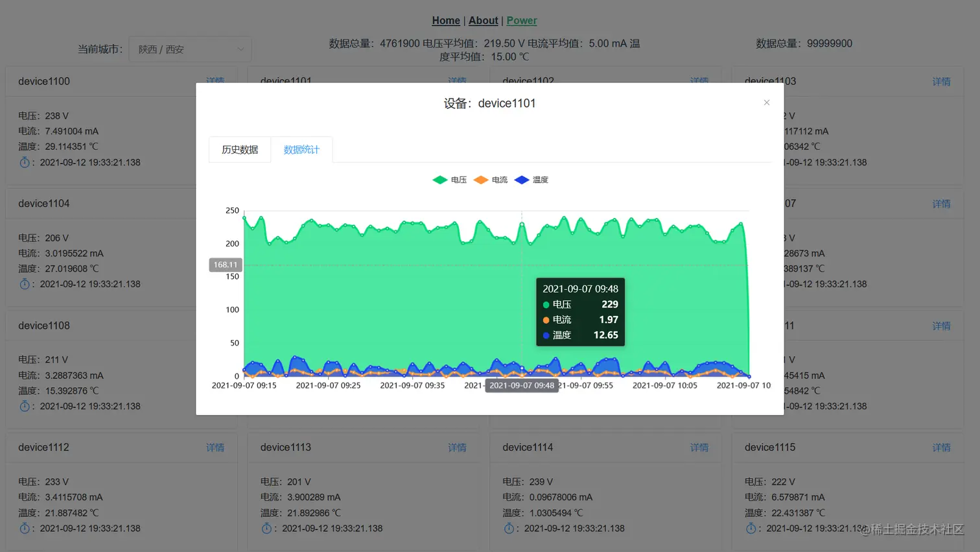
Task: Open 详情 for device1113
Action: point(457,448)
